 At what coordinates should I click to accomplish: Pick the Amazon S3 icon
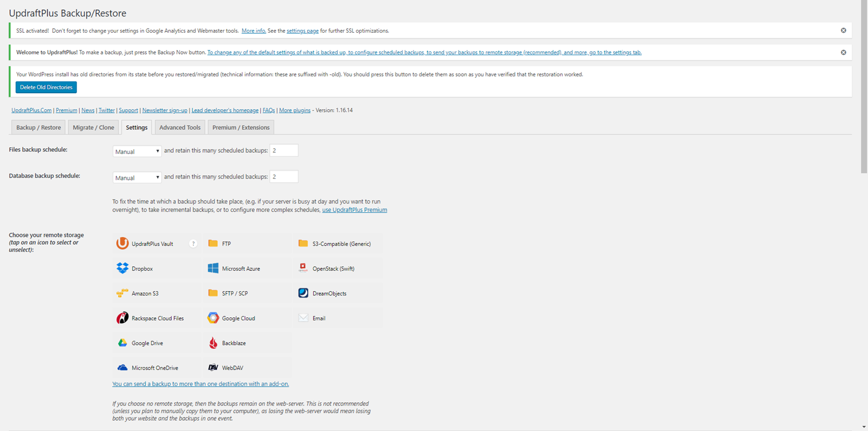tap(122, 293)
